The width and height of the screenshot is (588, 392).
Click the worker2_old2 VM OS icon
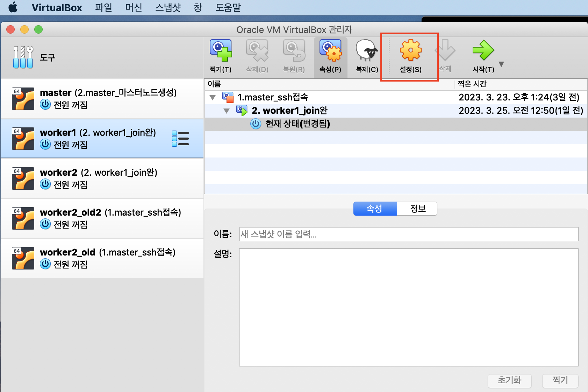pyautogui.click(x=23, y=218)
